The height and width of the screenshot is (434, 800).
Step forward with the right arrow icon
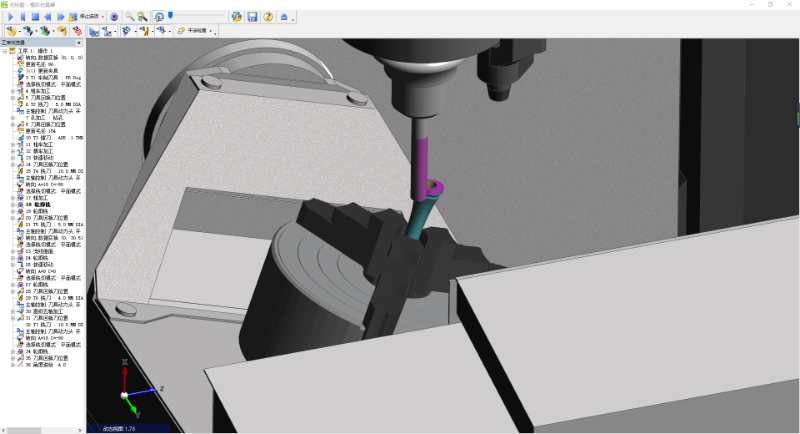pyautogui.click(x=60, y=17)
